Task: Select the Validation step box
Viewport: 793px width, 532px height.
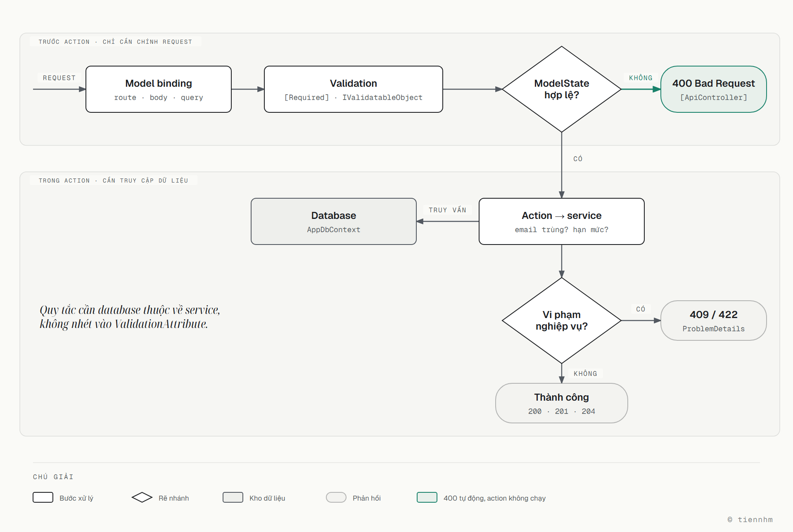Action: (x=354, y=89)
